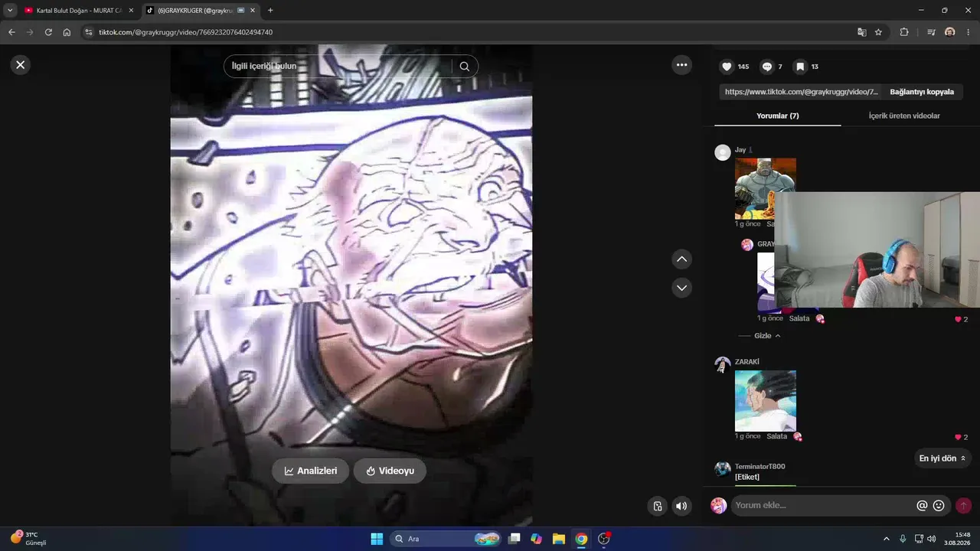Go back in browser history
This screenshot has height=551, width=980.
point(11,32)
